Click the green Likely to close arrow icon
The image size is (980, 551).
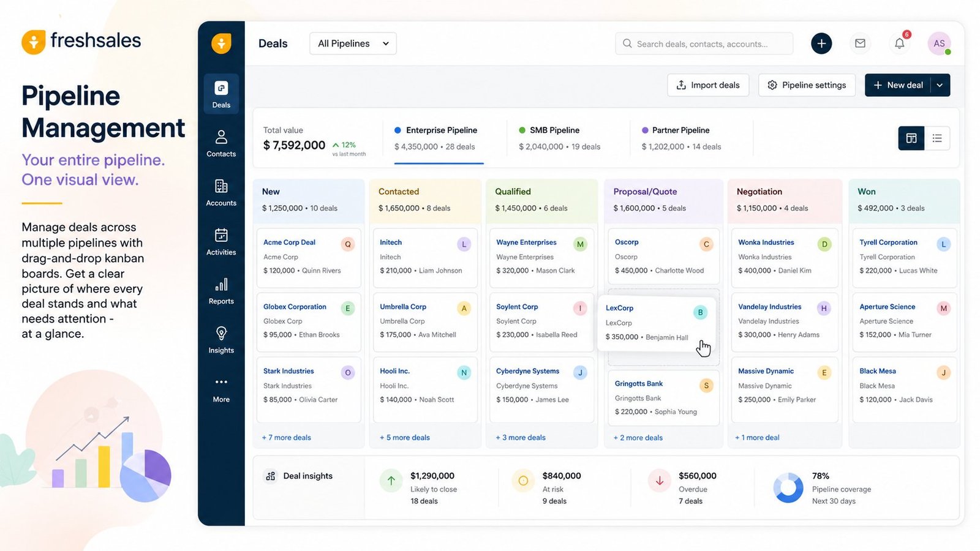(391, 481)
